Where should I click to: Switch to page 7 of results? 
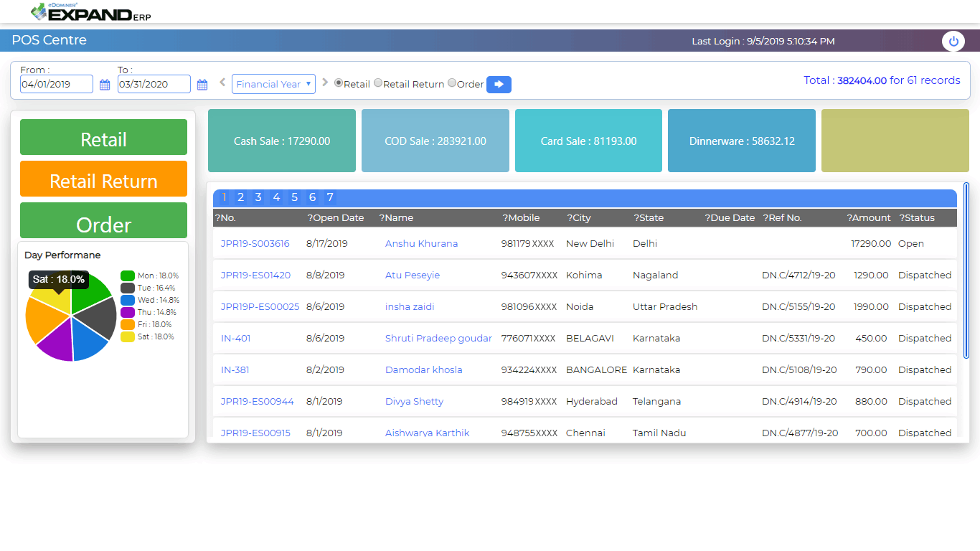tap(330, 197)
